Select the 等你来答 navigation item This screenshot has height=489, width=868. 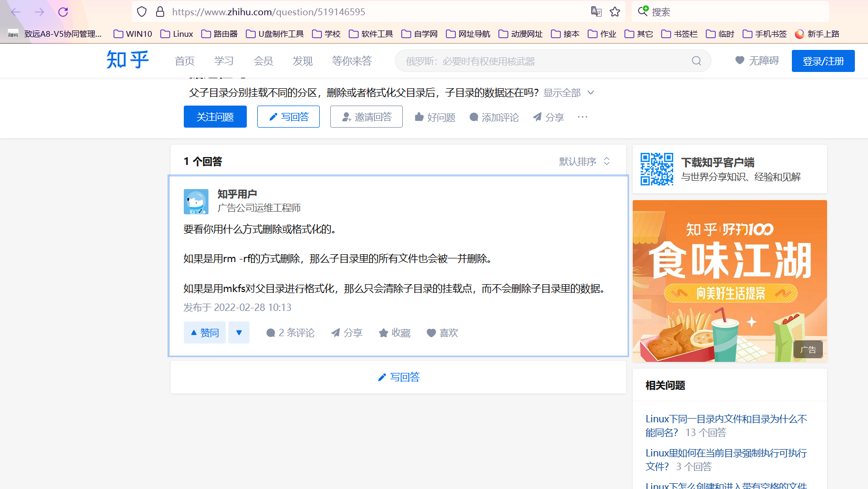(x=351, y=60)
